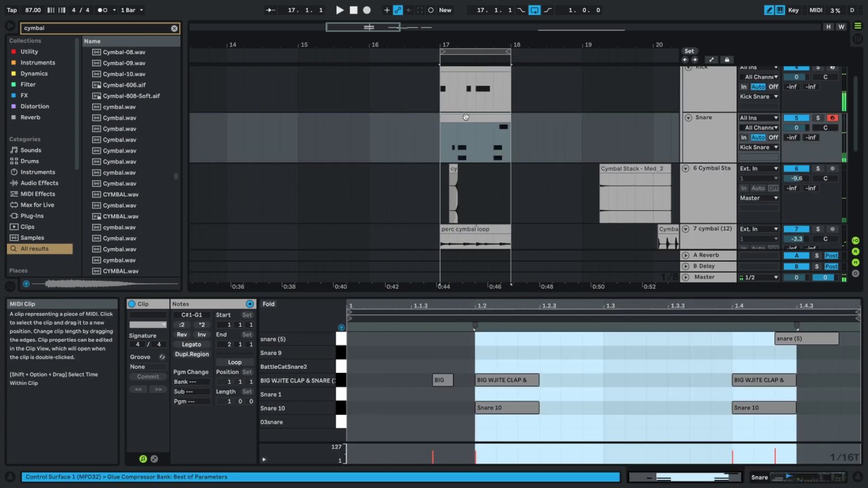Open MIDI map mode
Screen dimensions: 868x488
[816, 10]
